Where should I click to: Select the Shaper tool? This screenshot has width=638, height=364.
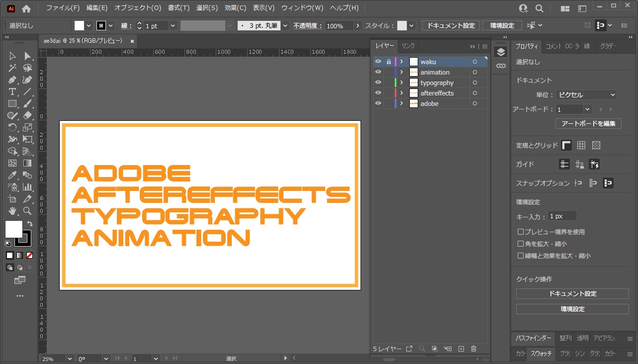(x=12, y=116)
